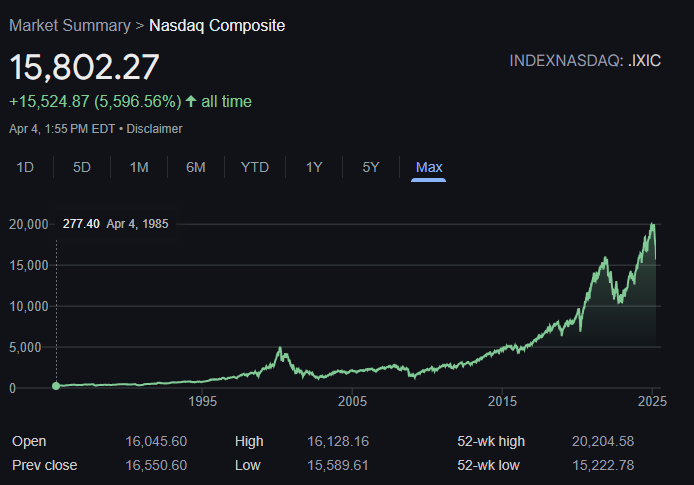Click the Open label
Image resolution: width=694 pixels, height=485 pixels.
coord(29,442)
